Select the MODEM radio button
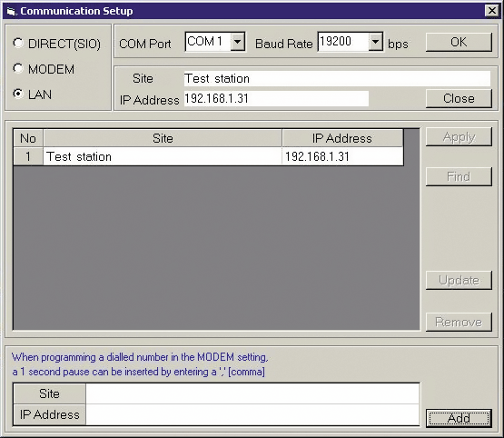 (x=18, y=68)
